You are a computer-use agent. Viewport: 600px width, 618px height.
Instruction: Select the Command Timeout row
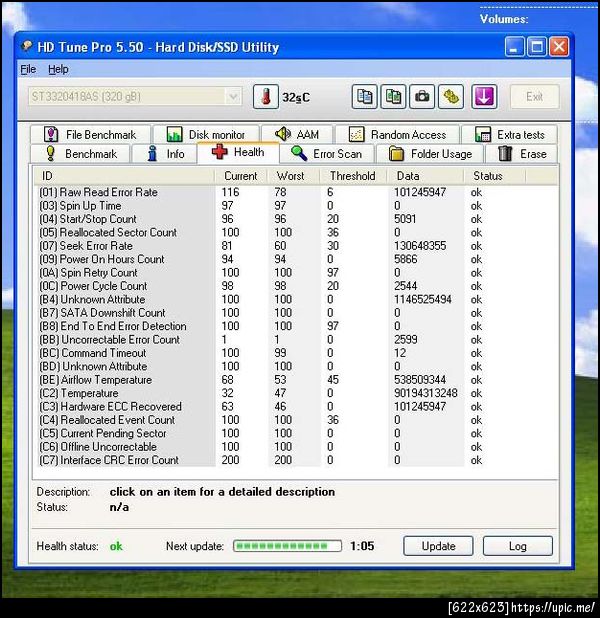(x=296, y=353)
